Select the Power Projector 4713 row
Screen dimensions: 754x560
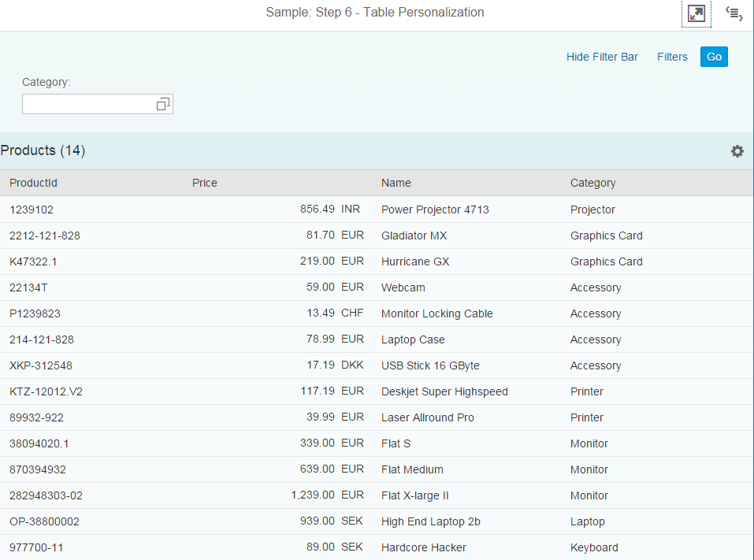click(x=435, y=210)
